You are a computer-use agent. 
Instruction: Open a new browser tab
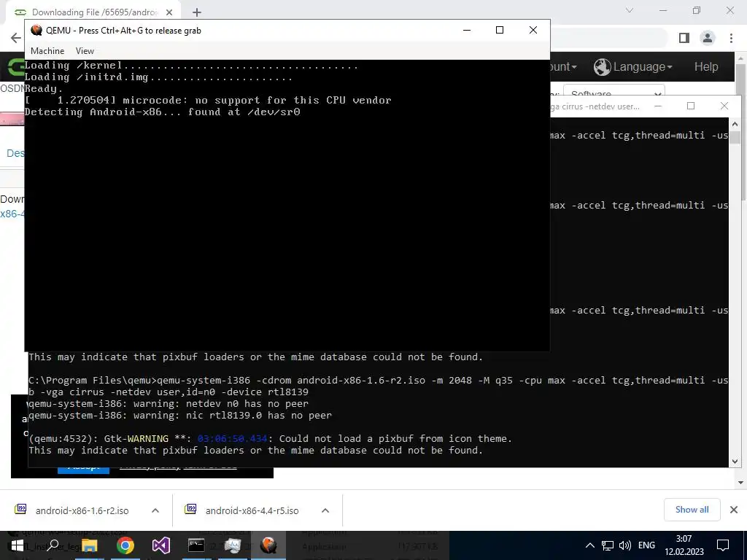[197, 12]
